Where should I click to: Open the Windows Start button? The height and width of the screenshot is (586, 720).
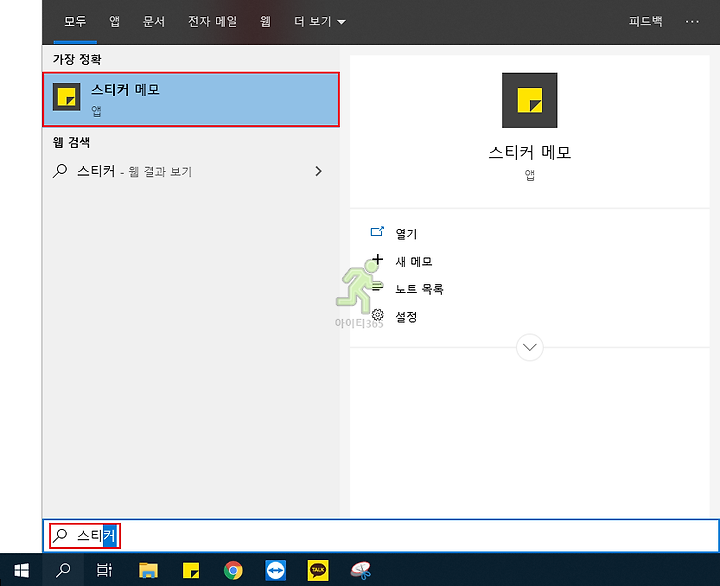click(x=21, y=570)
